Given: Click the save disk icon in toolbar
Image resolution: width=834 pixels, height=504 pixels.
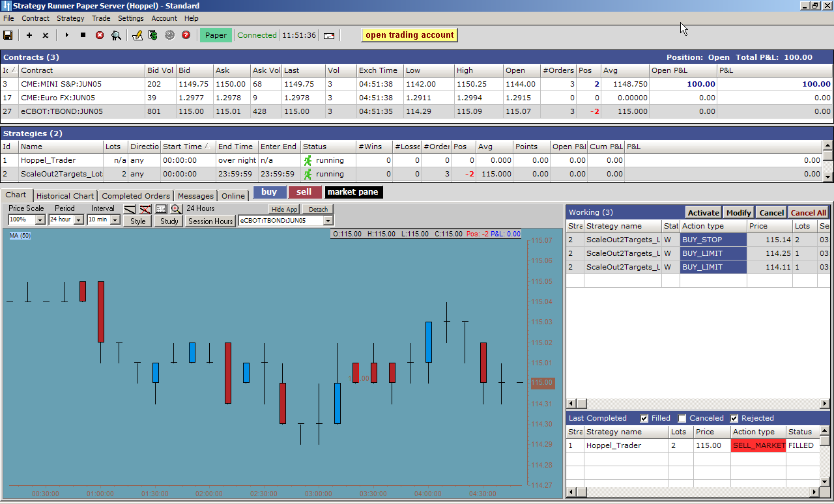Looking at the screenshot, I should [8, 35].
